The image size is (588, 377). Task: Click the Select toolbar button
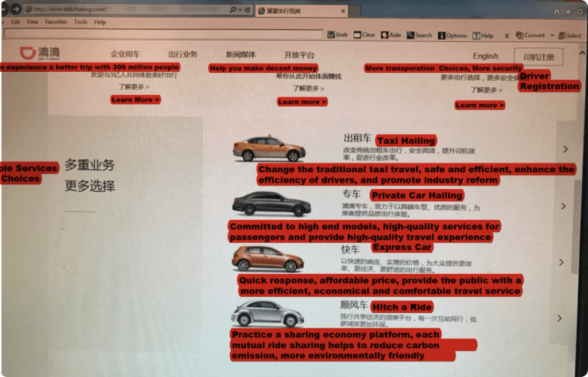[570, 36]
